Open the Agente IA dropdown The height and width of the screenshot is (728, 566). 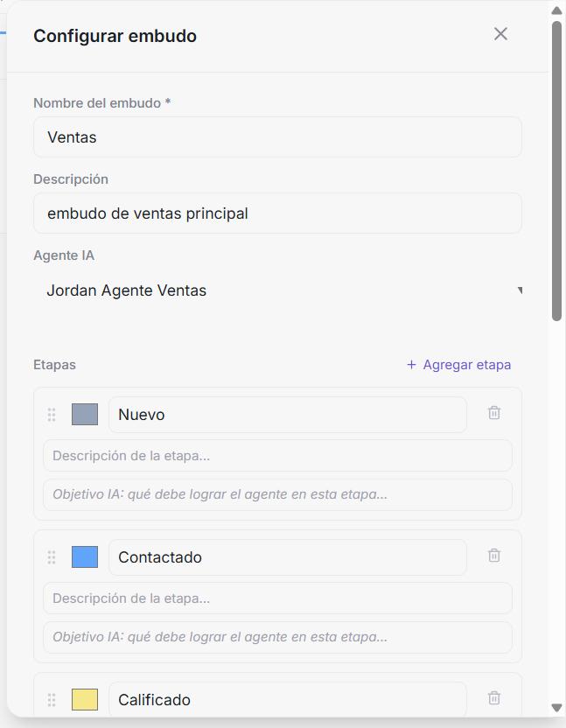(277, 290)
